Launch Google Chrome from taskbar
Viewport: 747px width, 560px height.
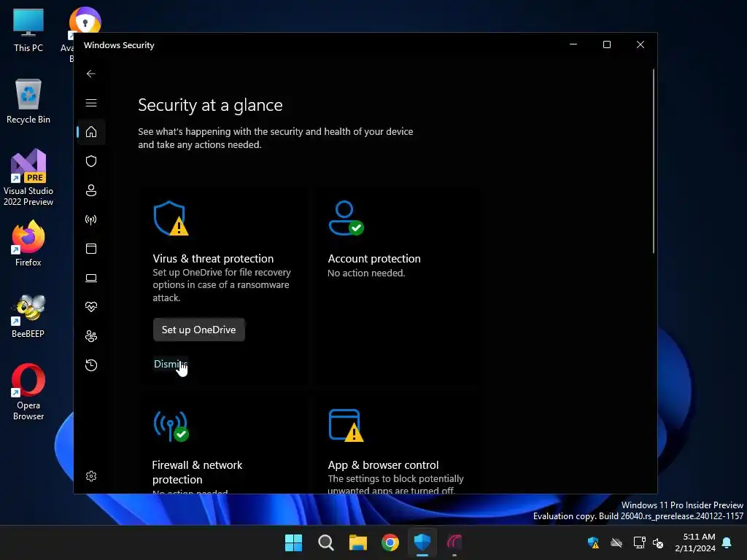point(390,542)
